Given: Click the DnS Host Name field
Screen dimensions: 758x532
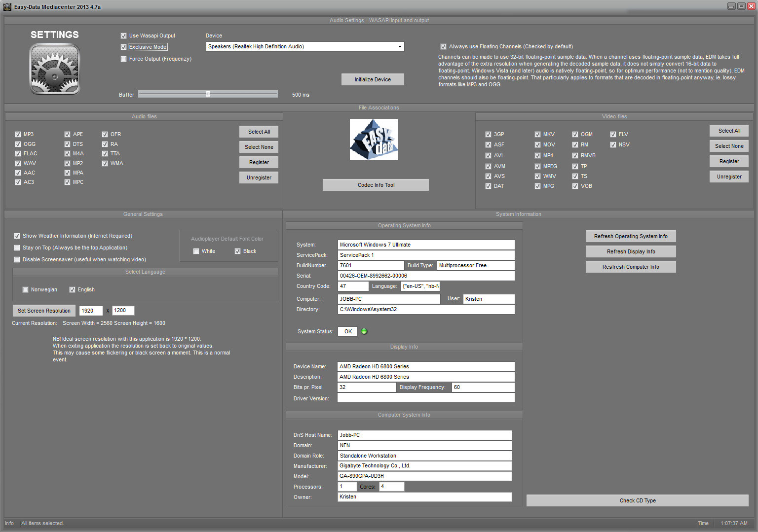Looking at the screenshot, I should 425,435.
